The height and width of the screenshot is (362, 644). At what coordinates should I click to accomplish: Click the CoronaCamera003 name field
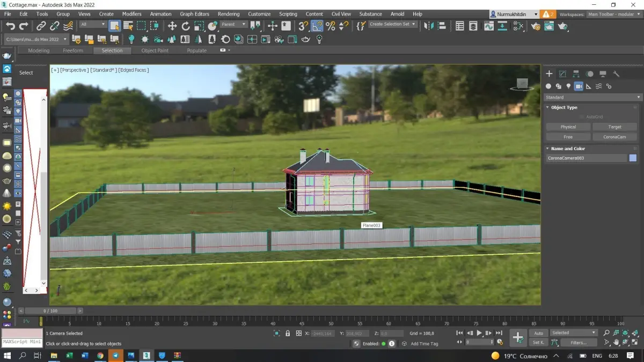pyautogui.click(x=586, y=158)
